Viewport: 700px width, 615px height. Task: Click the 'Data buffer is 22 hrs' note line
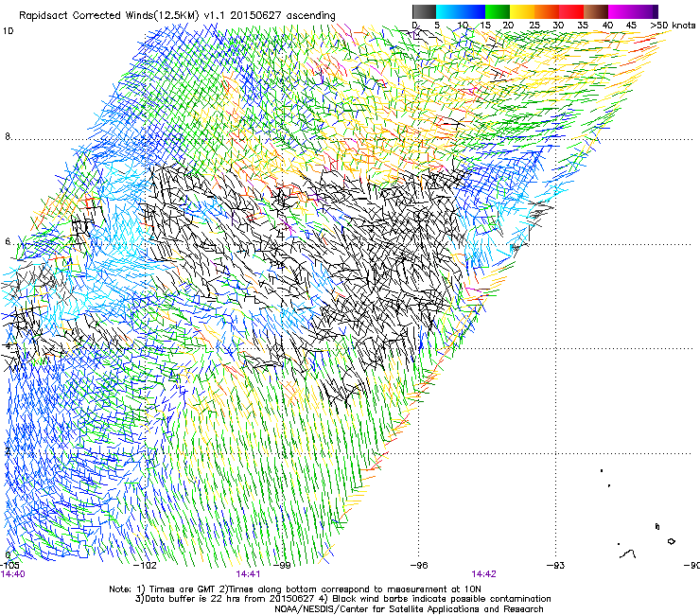[224, 599]
